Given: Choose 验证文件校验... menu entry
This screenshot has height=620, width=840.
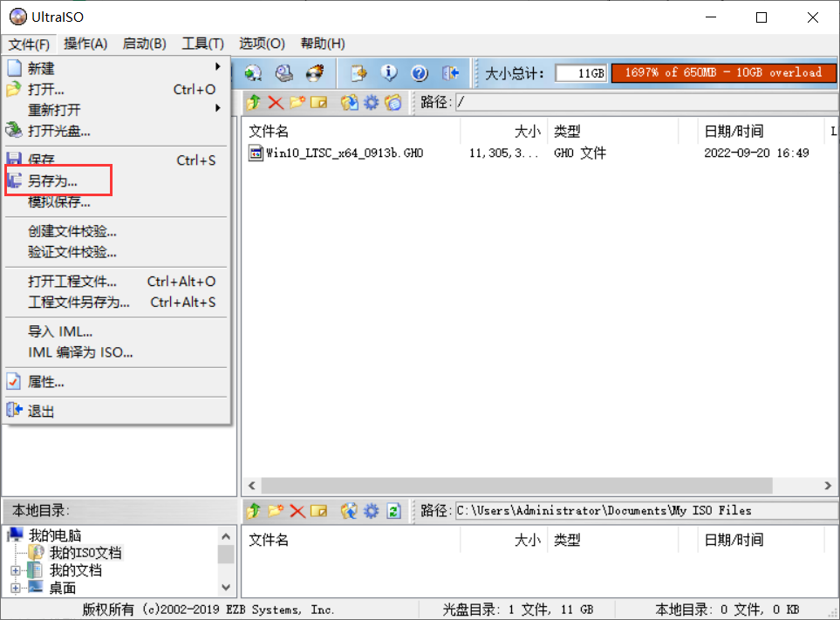Looking at the screenshot, I should pyautogui.click(x=116, y=252).
